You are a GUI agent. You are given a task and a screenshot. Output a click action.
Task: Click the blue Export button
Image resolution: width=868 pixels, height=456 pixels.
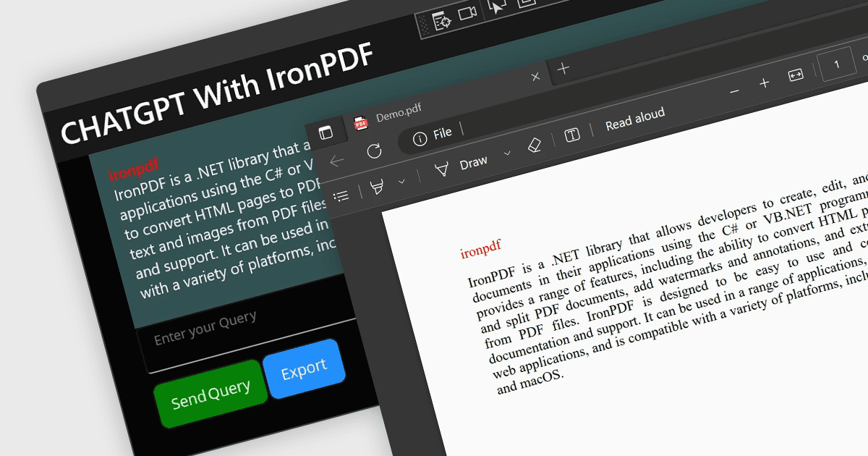[x=305, y=369]
